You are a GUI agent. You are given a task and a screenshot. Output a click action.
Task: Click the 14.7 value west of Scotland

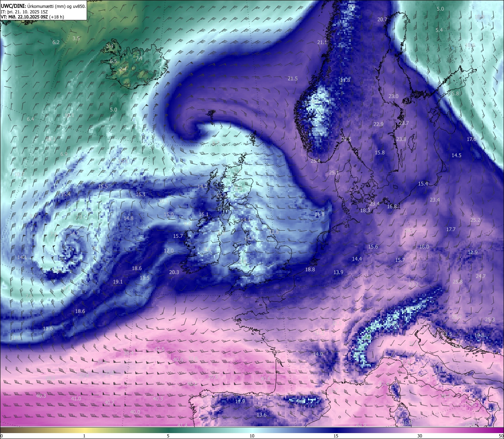coord(202,186)
